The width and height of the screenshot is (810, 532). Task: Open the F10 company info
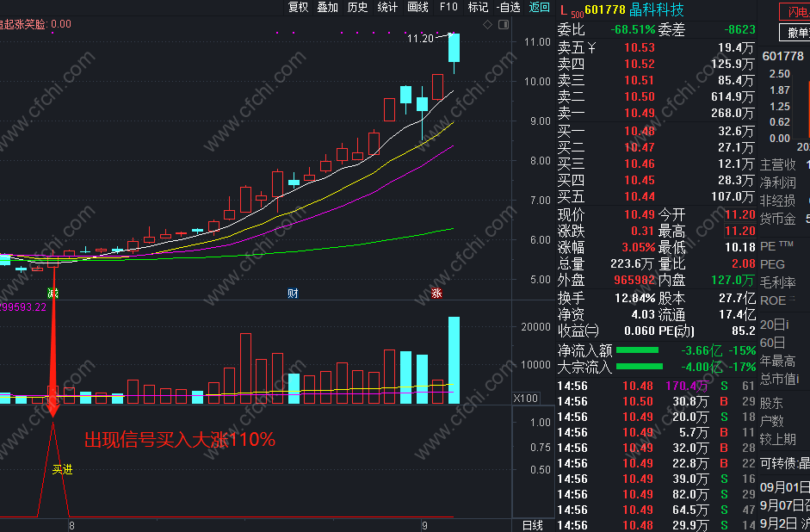[448, 7]
